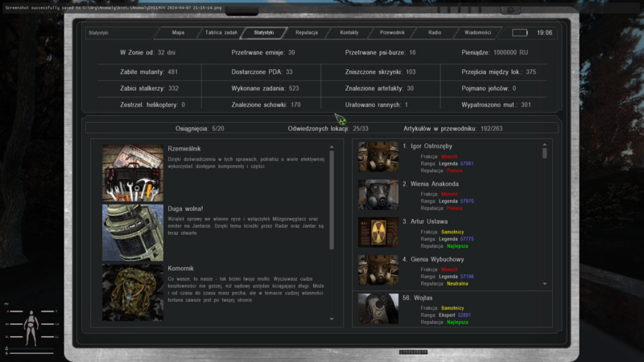644x362 pixels.
Task: Open the Mapa tab
Action: click(178, 33)
